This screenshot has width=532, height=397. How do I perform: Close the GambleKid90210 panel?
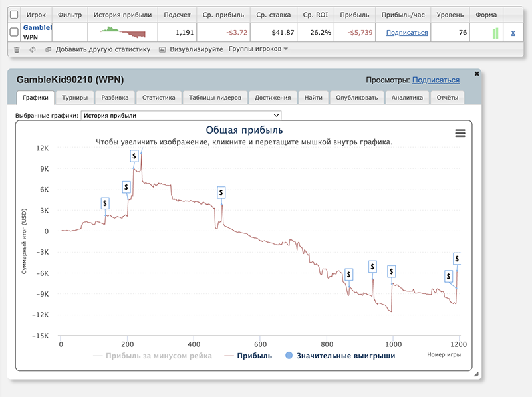476,73
